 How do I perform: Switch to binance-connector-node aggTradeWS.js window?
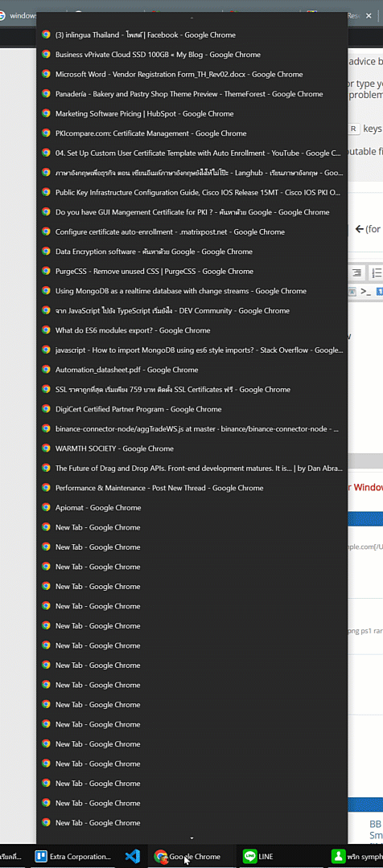tap(191, 428)
